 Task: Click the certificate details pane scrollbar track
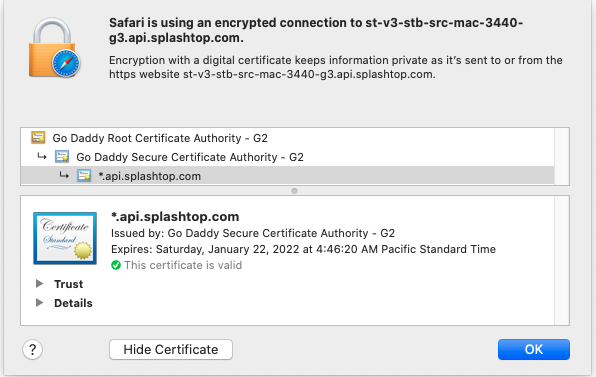pyautogui.click(x=562, y=260)
